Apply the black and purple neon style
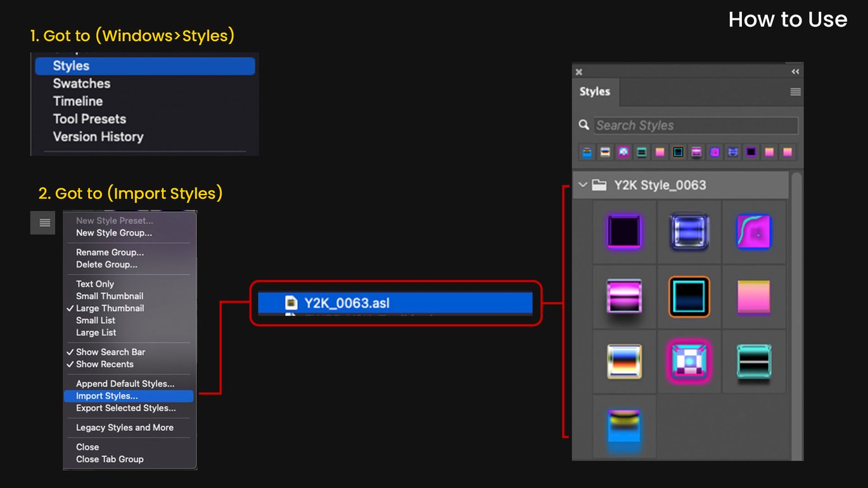The image size is (868, 488). (625, 231)
